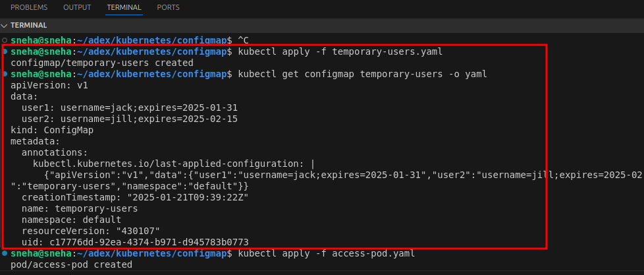The image size is (644, 275).
Task: Show the PORTS tab
Action: pyautogui.click(x=168, y=8)
